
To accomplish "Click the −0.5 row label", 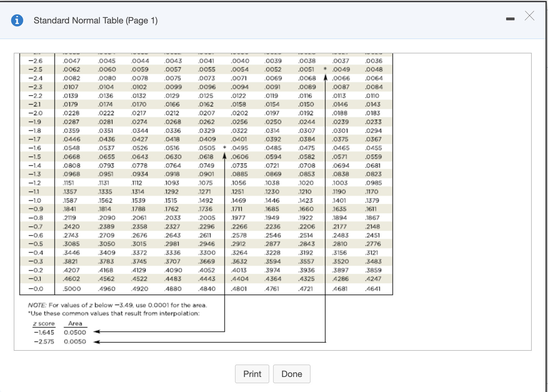I will (36, 244).
